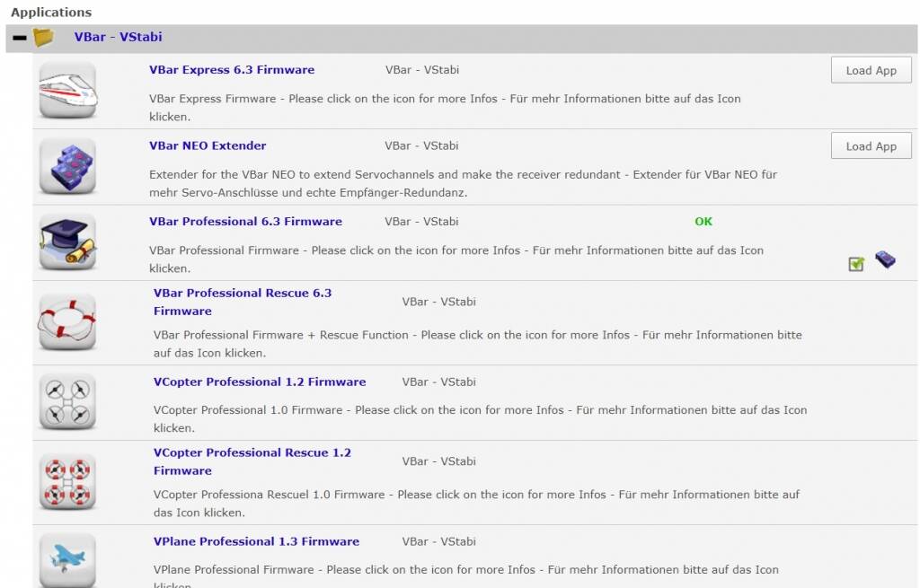Click VBar - VStabi label in VPlane row
920x588 pixels.
(x=438, y=541)
